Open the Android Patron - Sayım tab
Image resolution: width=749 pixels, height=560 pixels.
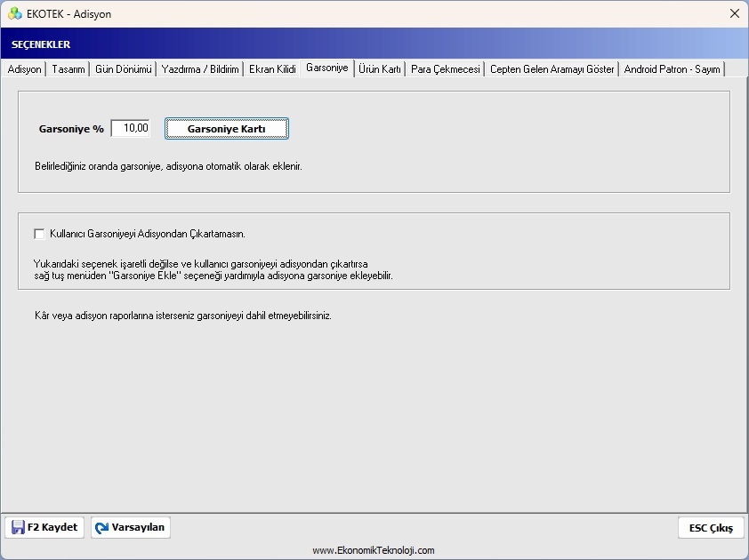[x=672, y=69]
